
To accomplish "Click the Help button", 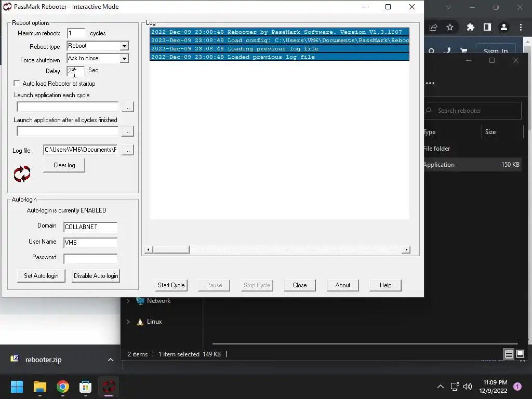I will pos(385,285).
